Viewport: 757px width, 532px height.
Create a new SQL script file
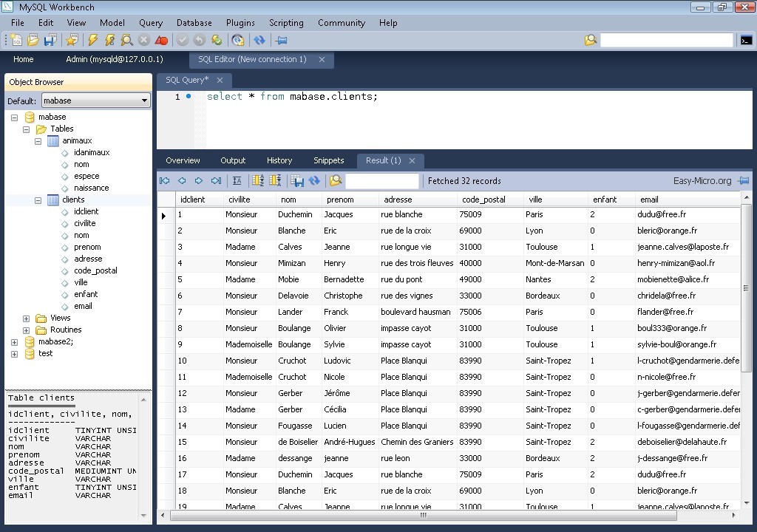(x=16, y=40)
